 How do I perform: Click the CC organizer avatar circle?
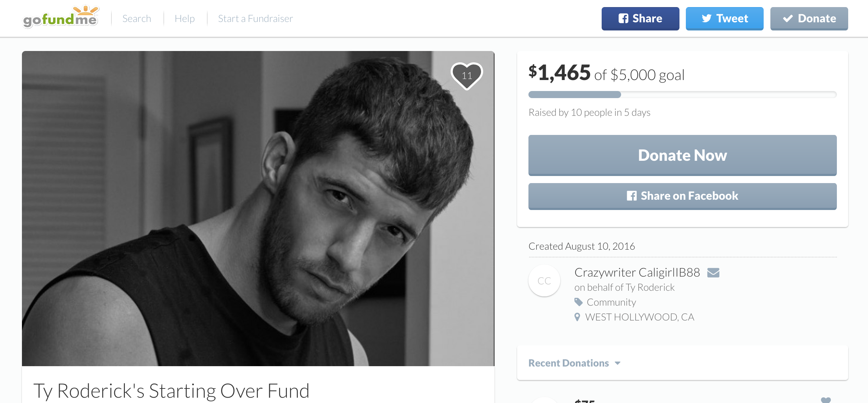coord(544,281)
